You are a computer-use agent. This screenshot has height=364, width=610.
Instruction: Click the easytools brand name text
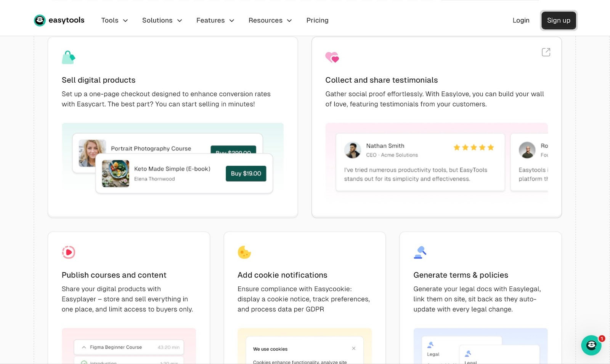click(66, 20)
